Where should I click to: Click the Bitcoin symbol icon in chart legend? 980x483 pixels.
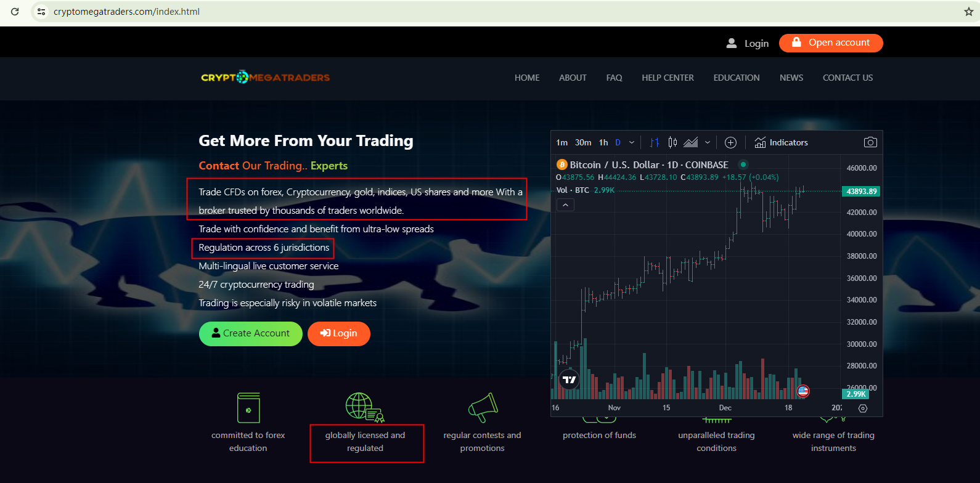[561, 164]
